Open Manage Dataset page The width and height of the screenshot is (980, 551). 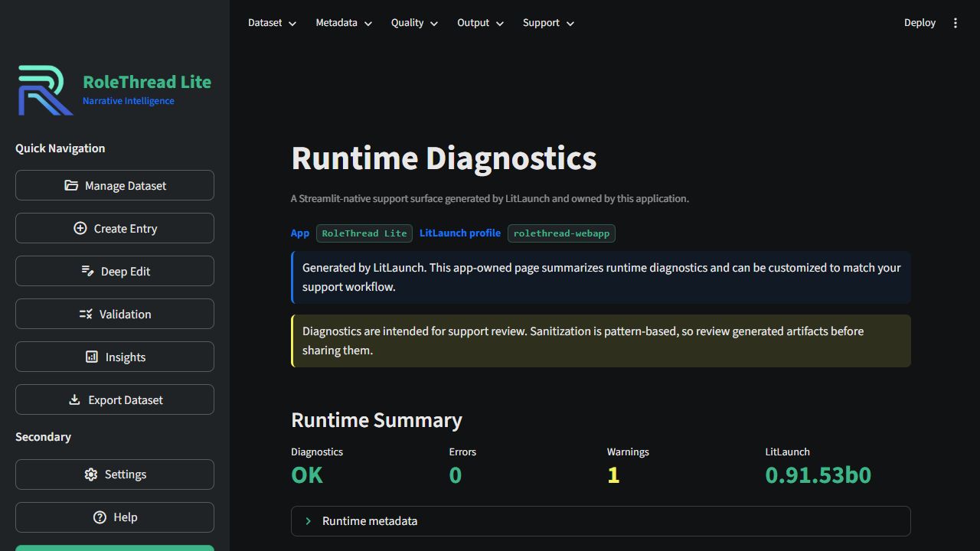[x=115, y=185]
